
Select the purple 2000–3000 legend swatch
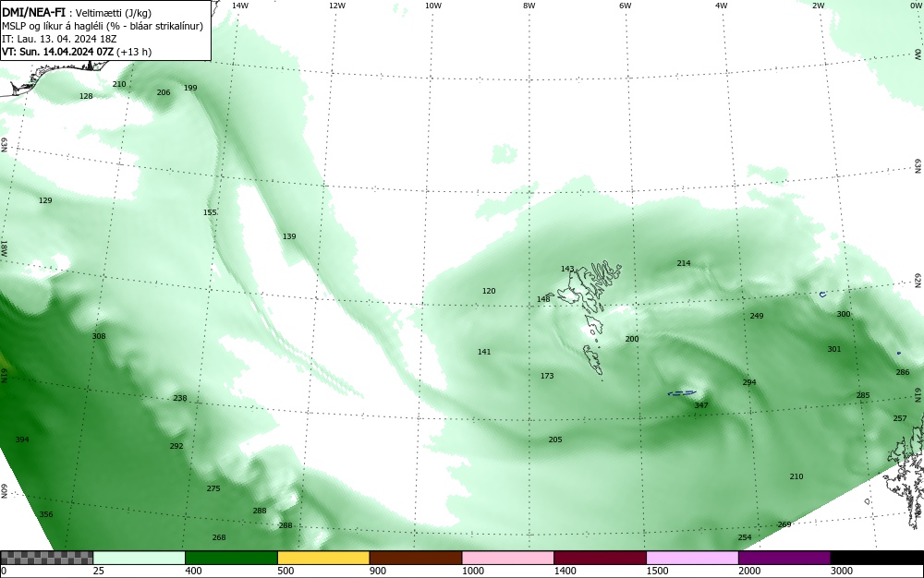[784, 558]
